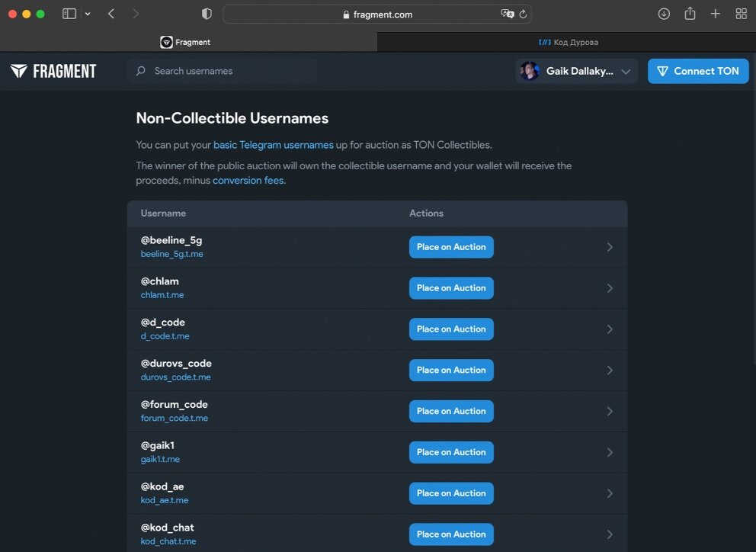756x552 pixels.
Task: Expand the @forum_code row chevron
Action: click(x=610, y=412)
